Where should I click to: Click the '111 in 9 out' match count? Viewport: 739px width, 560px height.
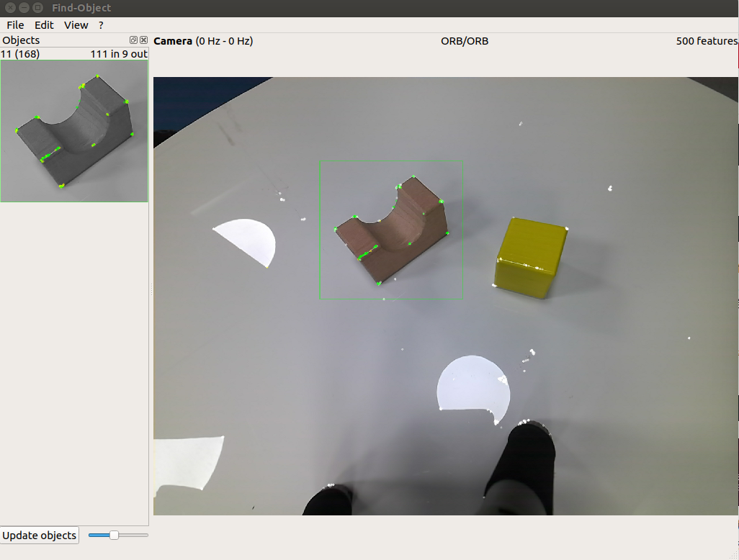(x=119, y=54)
